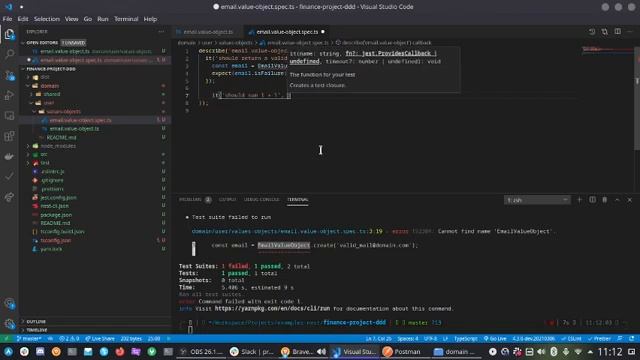Open the Remote Explorer view
The height and width of the screenshot is (360, 640).
[x=9, y=116]
